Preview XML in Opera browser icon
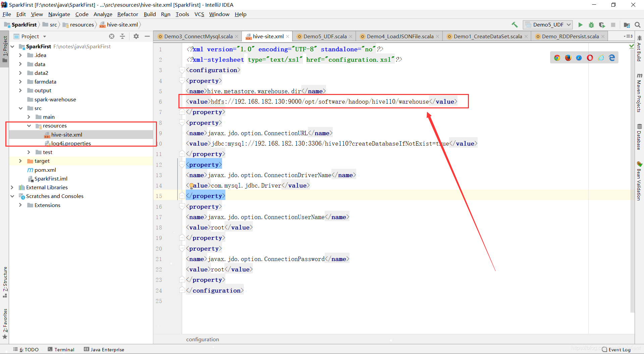644x354 pixels. 590,58
